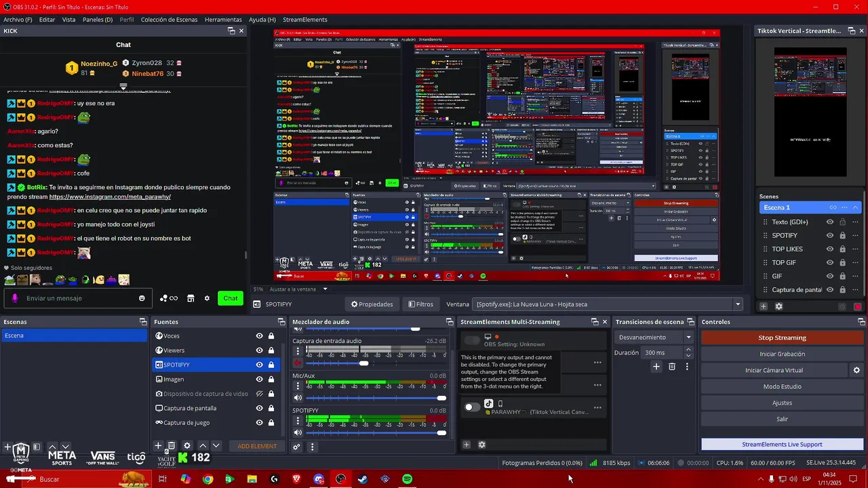
Task: Click StreamElements Live Support button
Action: 782,445
